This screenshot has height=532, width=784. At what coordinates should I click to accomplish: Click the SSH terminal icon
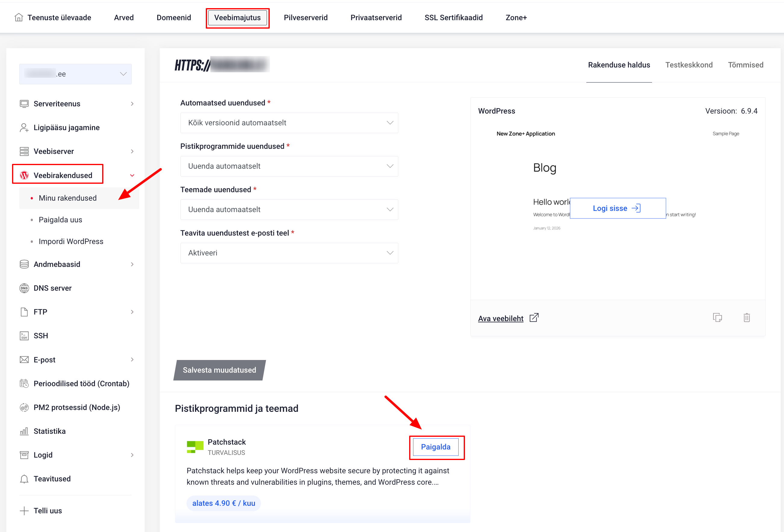[x=24, y=336]
